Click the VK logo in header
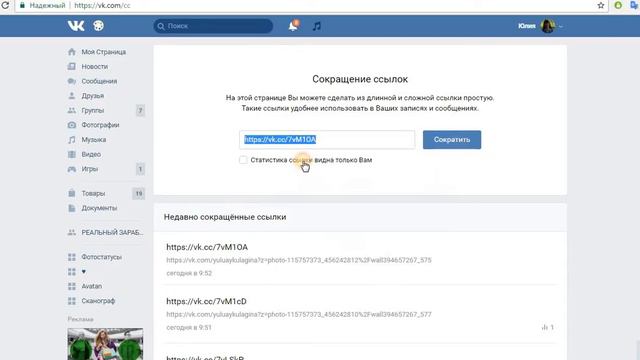 (76, 26)
